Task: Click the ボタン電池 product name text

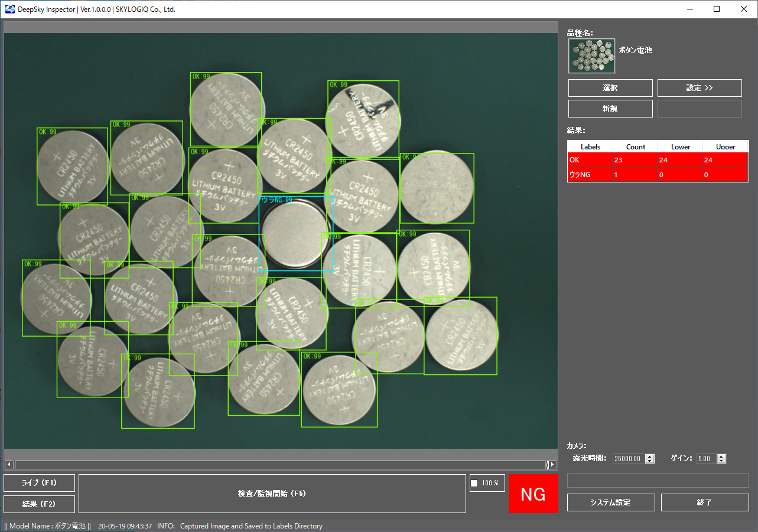Action: pos(635,51)
